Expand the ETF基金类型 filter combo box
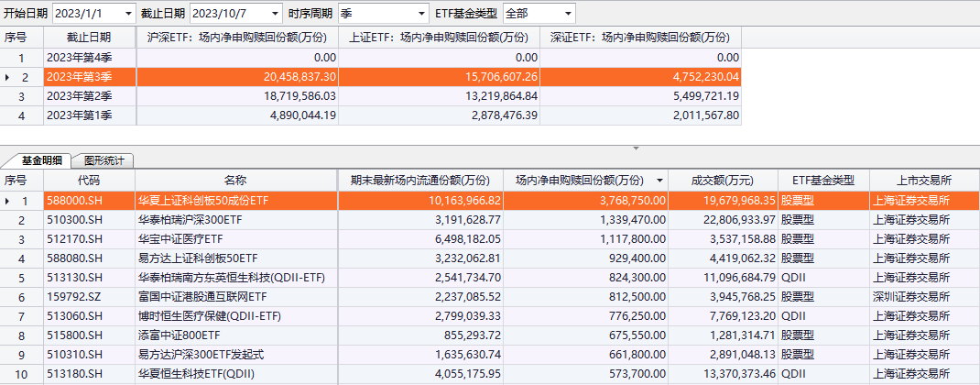This screenshot has height=385, width=980. click(567, 14)
